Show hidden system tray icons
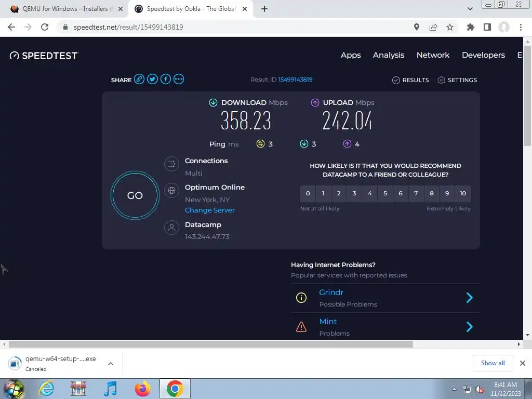 click(x=454, y=389)
